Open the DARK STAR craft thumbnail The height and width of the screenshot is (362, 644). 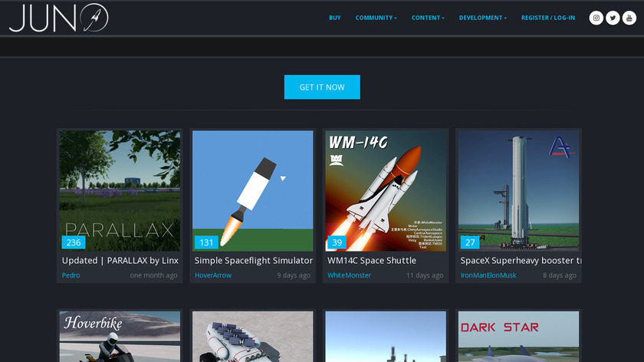coord(518,337)
